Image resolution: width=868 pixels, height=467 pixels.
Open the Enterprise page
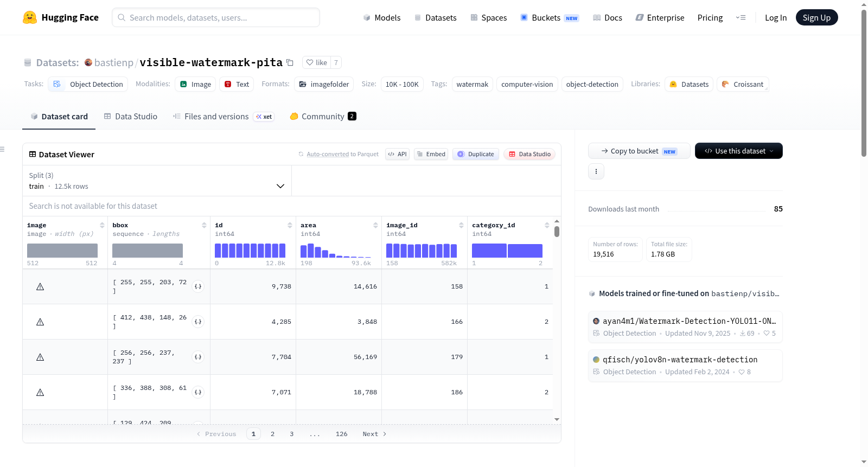(x=660, y=17)
